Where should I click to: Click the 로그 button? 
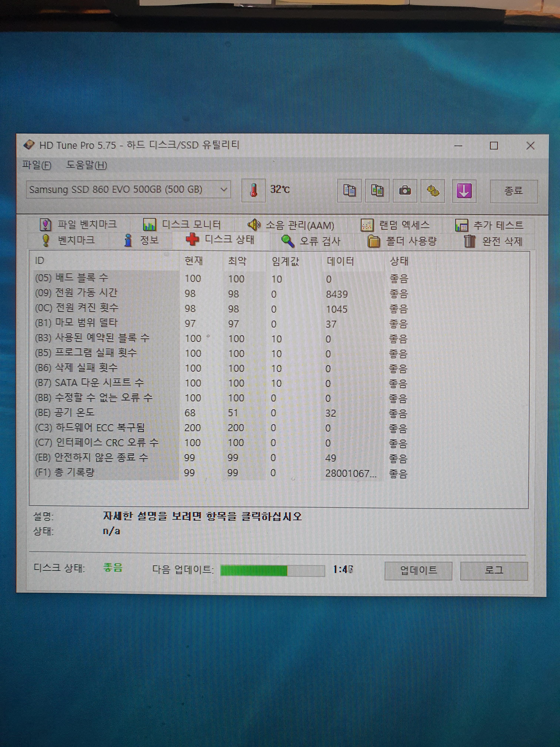click(494, 570)
